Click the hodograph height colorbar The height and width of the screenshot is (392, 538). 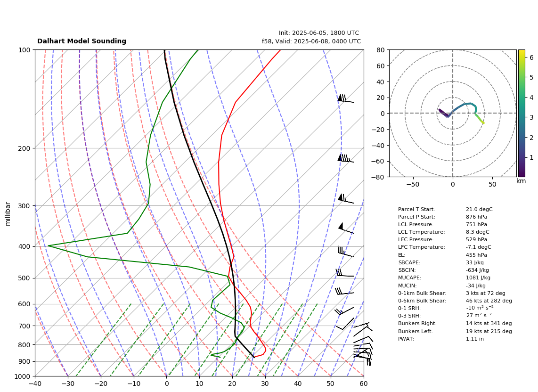point(522,113)
